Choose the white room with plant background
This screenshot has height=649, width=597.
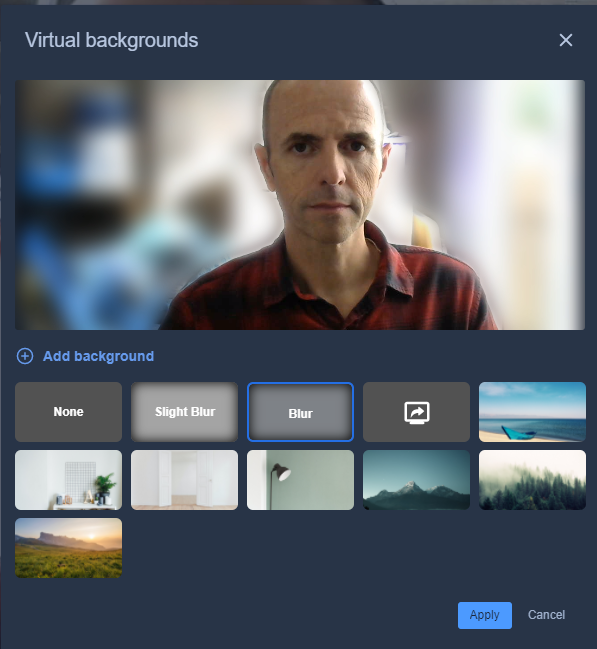coord(68,480)
